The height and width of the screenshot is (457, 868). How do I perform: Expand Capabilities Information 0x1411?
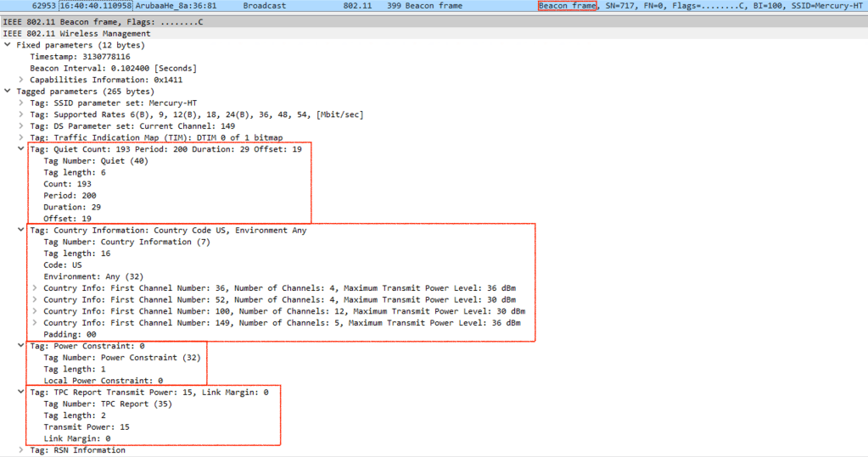click(21, 80)
